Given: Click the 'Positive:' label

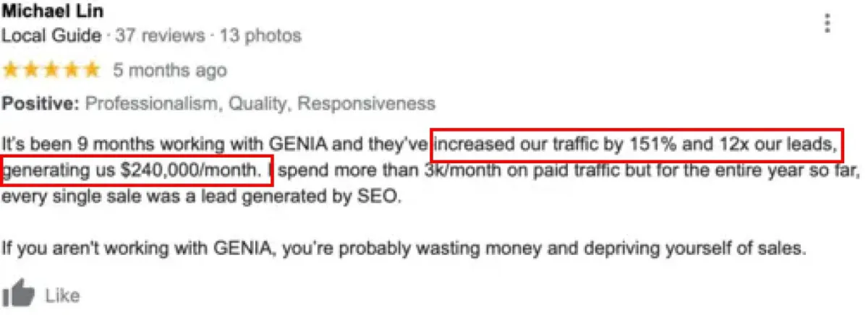Looking at the screenshot, I should coord(41,104).
